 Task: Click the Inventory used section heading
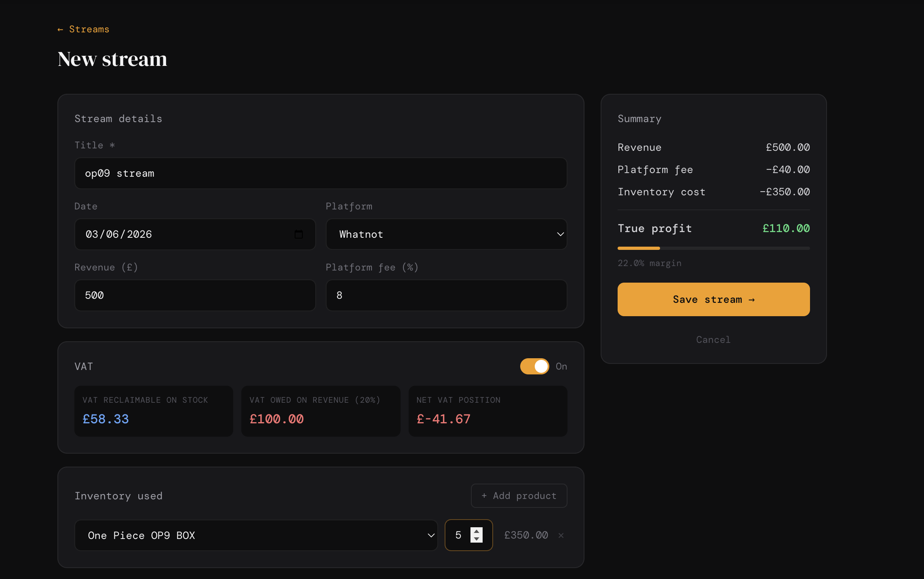118,496
